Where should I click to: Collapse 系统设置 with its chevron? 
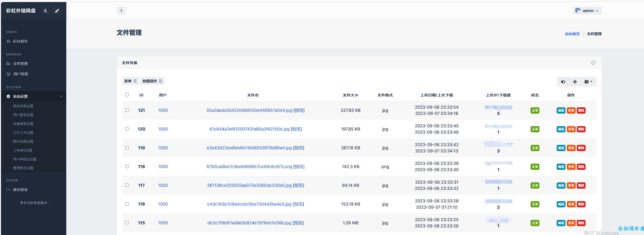click(x=61, y=96)
